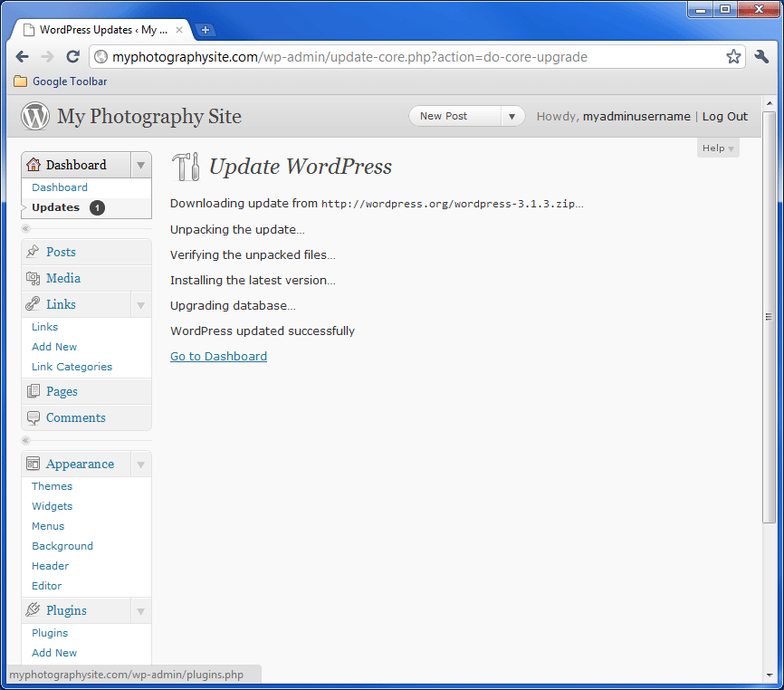This screenshot has height=690, width=784.
Task: Click the Plugins menu header
Action: click(x=77, y=610)
